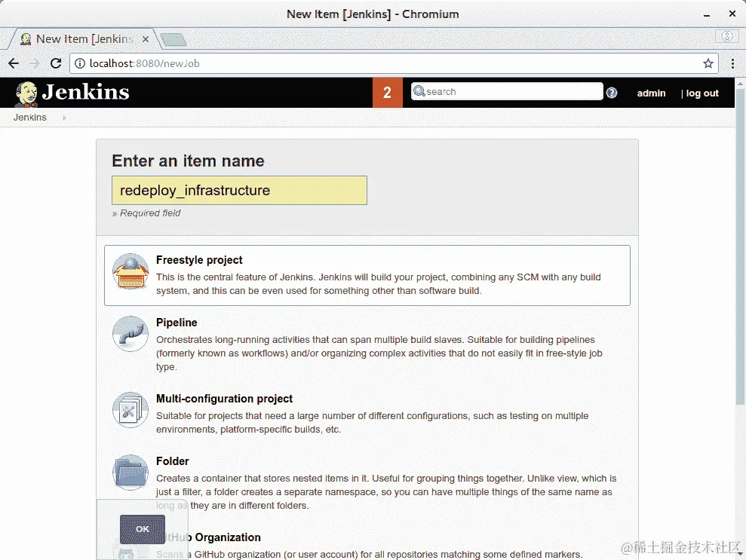Confirm with the OK button

[x=143, y=529]
